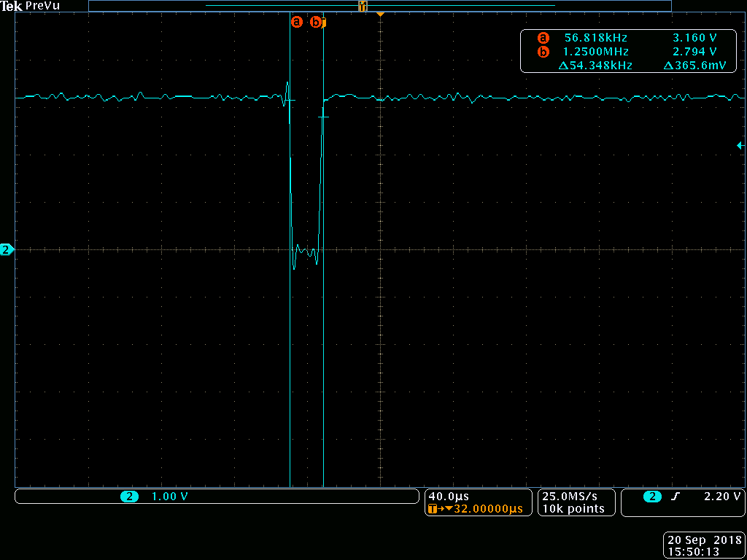Select the orange cursor "a" marker

[296, 22]
